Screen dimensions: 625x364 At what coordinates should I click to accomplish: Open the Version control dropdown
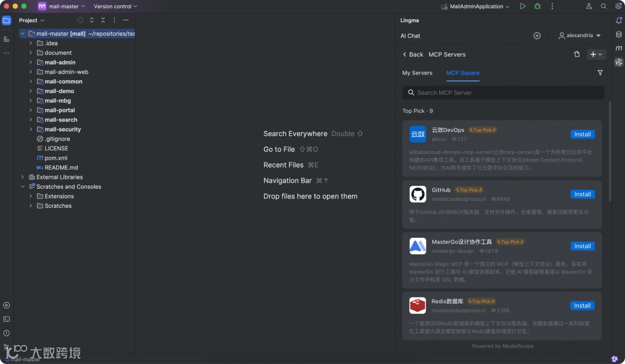coord(115,6)
